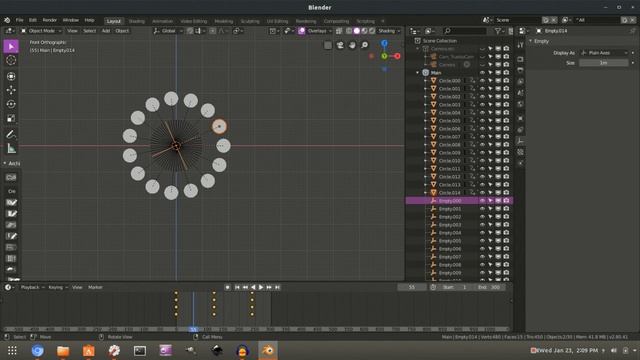
Task: Expand Circle.003 tree item
Action: [426, 105]
